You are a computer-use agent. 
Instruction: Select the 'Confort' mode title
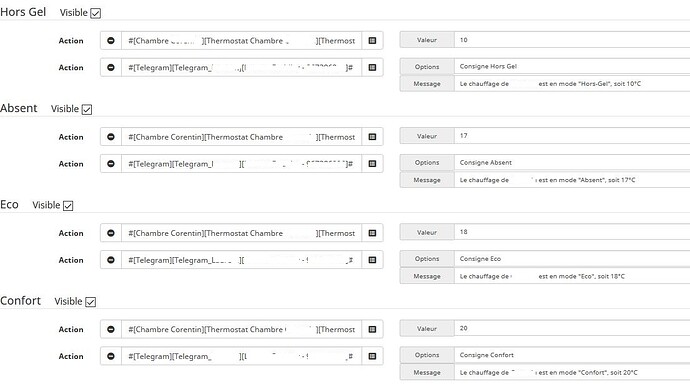tap(20, 301)
